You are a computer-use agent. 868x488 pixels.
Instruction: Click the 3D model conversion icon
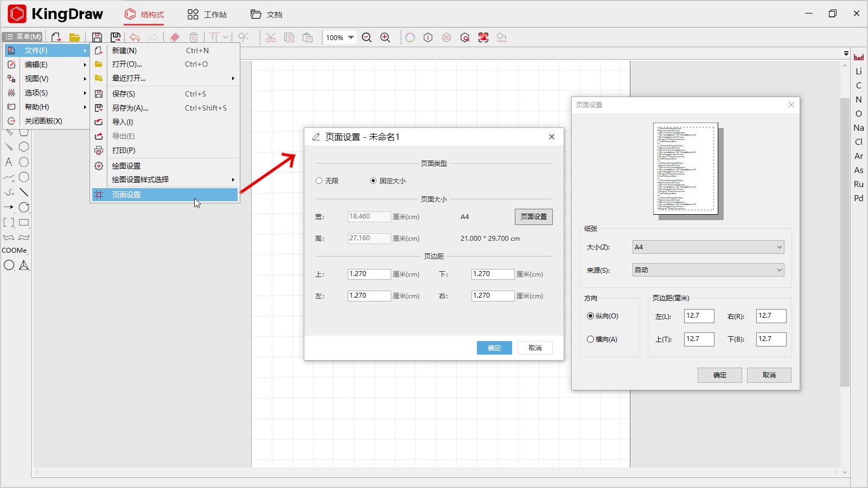click(446, 37)
